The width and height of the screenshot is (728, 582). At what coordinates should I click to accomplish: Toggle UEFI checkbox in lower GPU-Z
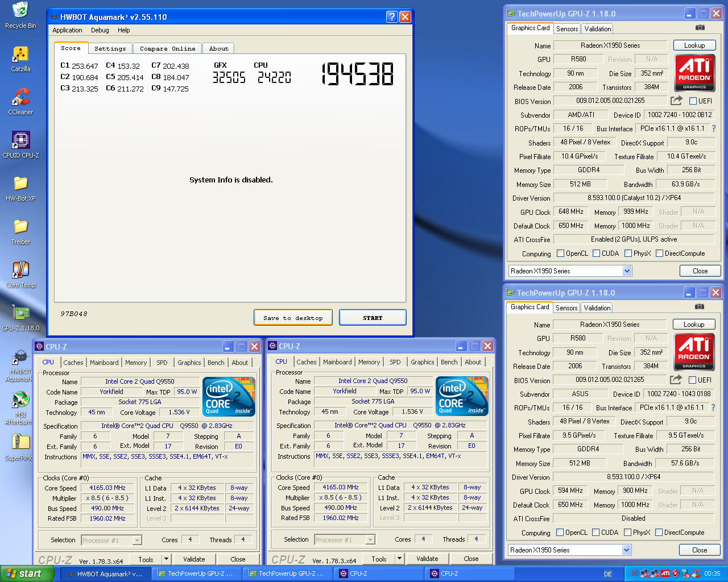pyautogui.click(x=692, y=380)
